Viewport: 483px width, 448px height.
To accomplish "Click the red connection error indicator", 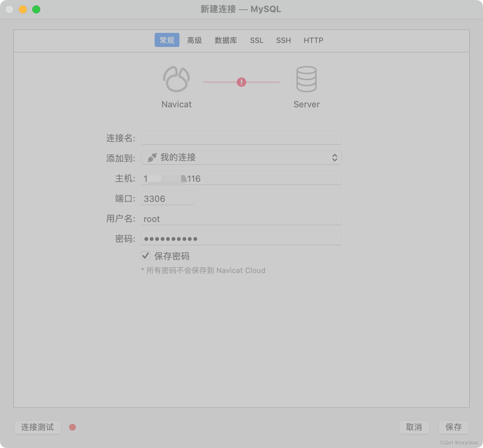I will pyautogui.click(x=241, y=82).
